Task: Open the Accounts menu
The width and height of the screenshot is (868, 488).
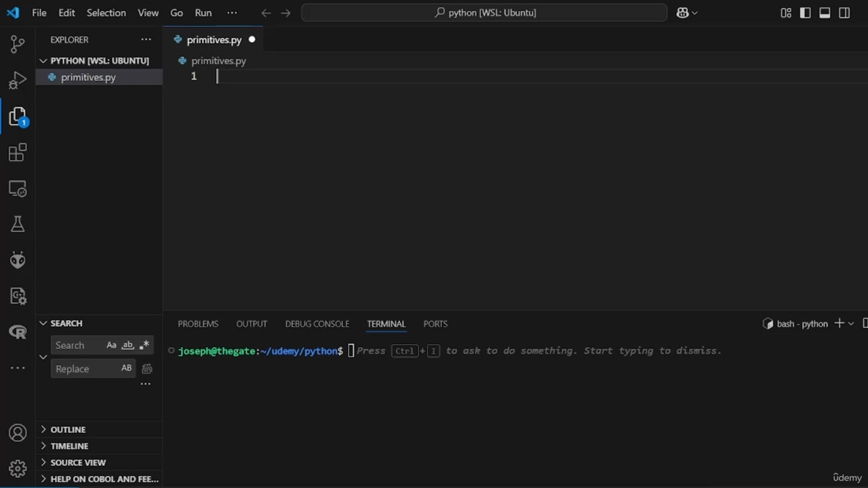Action: tap(18, 433)
